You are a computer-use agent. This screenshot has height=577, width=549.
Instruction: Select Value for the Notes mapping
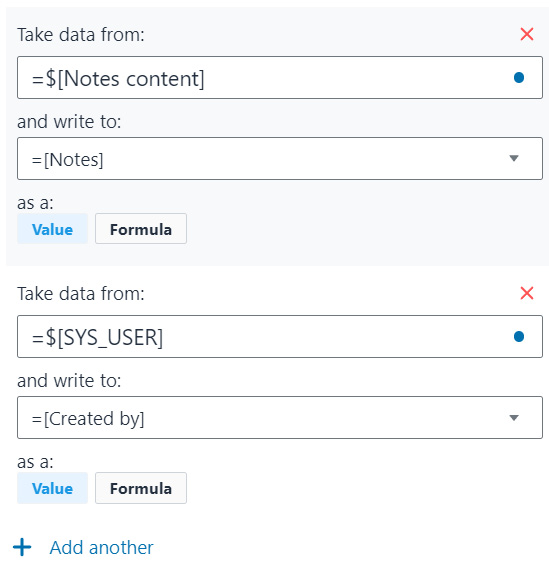click(x=52, y=229)
